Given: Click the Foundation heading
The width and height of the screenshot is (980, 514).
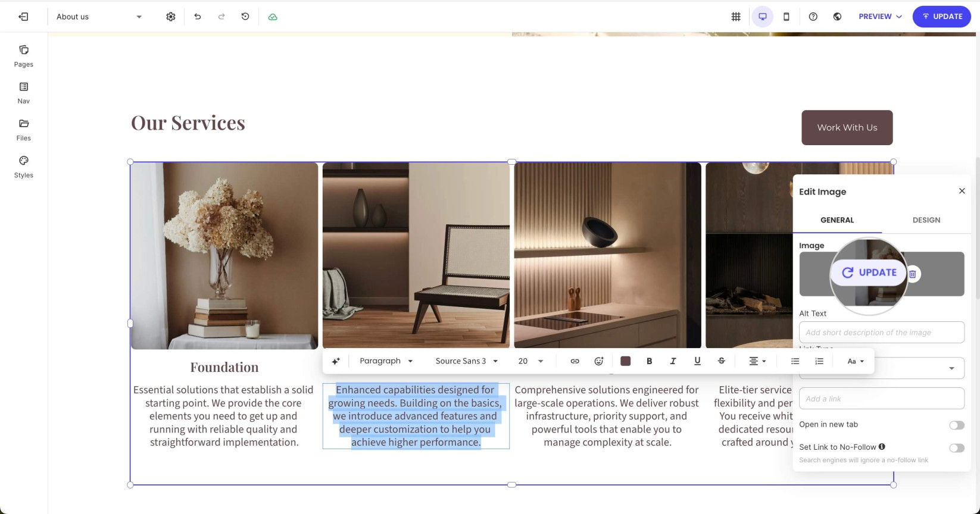Looking at the screenshot, I should [x=224, y=367].
